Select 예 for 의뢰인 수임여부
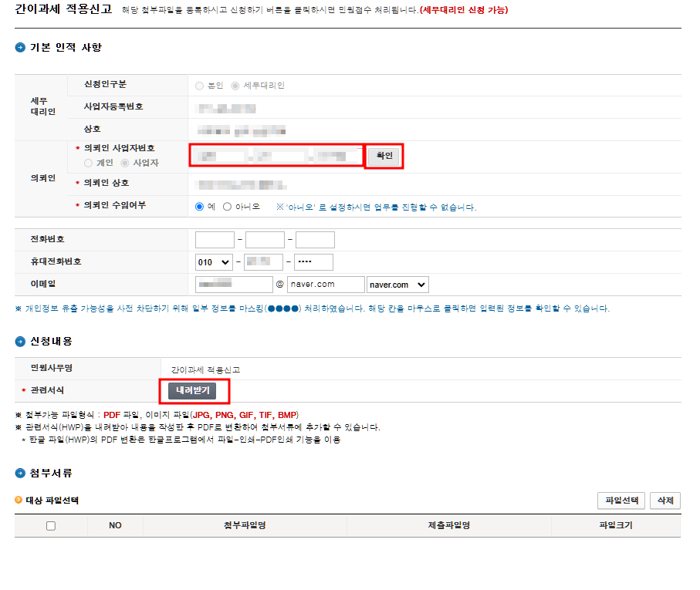The image size is (700, 590). [199, 206]
